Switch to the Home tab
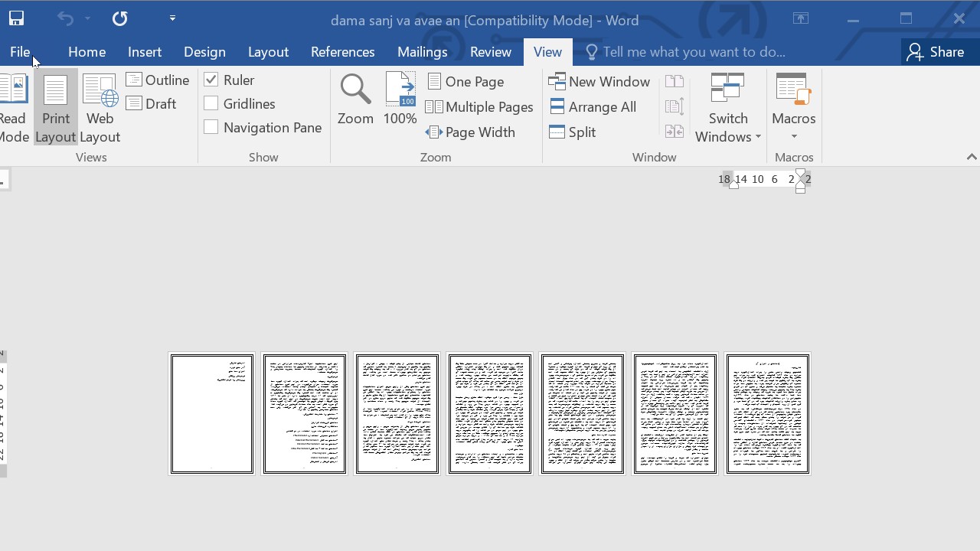Screen dimensions: 980x551 pos(87,52)
